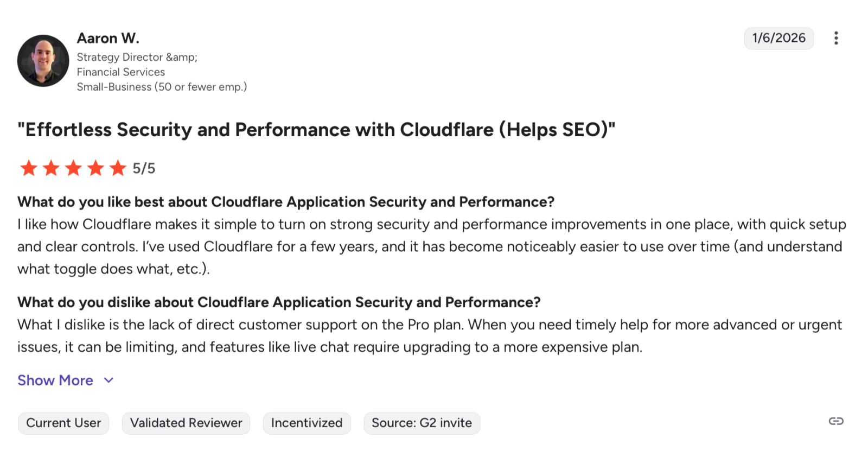
Task: Click the chevron next to Show More
Action: (108, 380)
